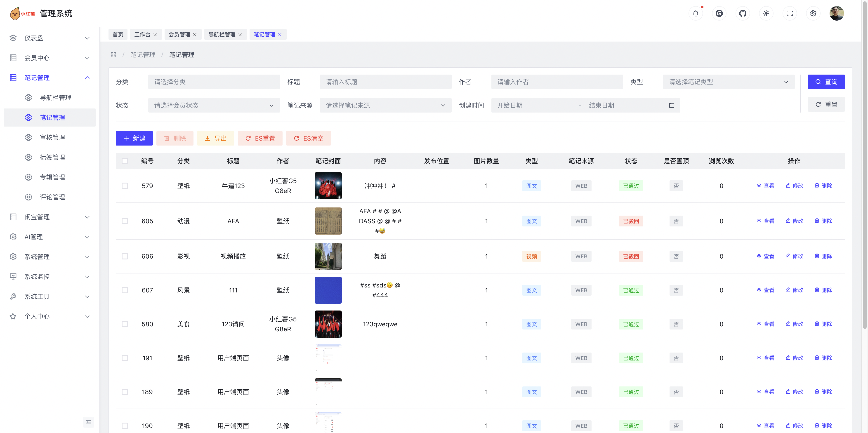Tick the checkbox for note 579
This screenshot has height=433, width=868.
click(x=125, y=186)
